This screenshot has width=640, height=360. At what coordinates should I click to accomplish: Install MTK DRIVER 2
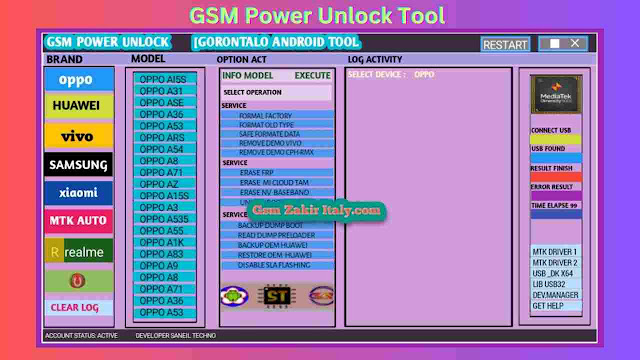pyautogui.click(x=556, y=262)
